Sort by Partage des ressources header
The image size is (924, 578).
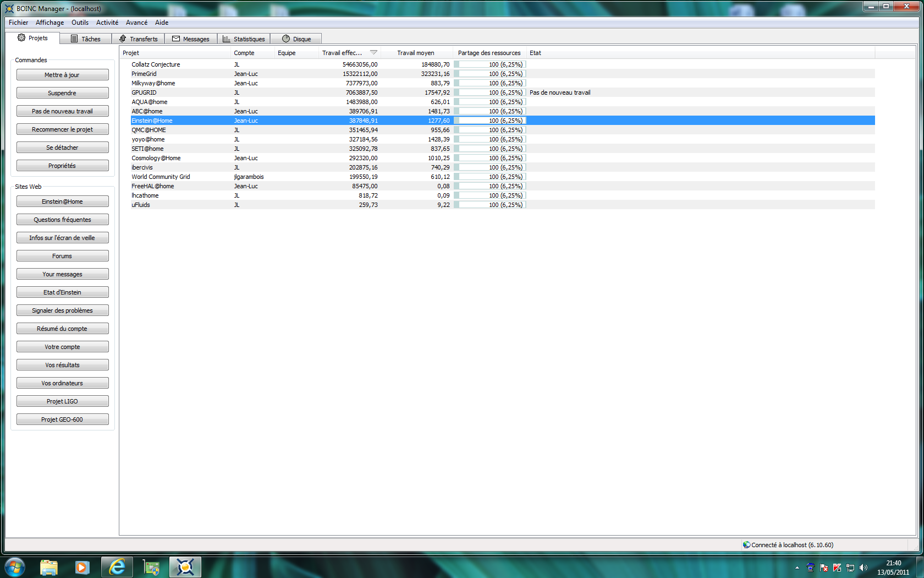[490, 53]
